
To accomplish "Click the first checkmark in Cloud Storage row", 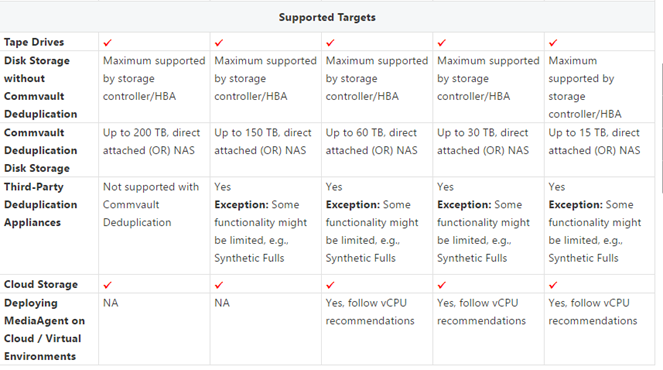I will (107, 285).
